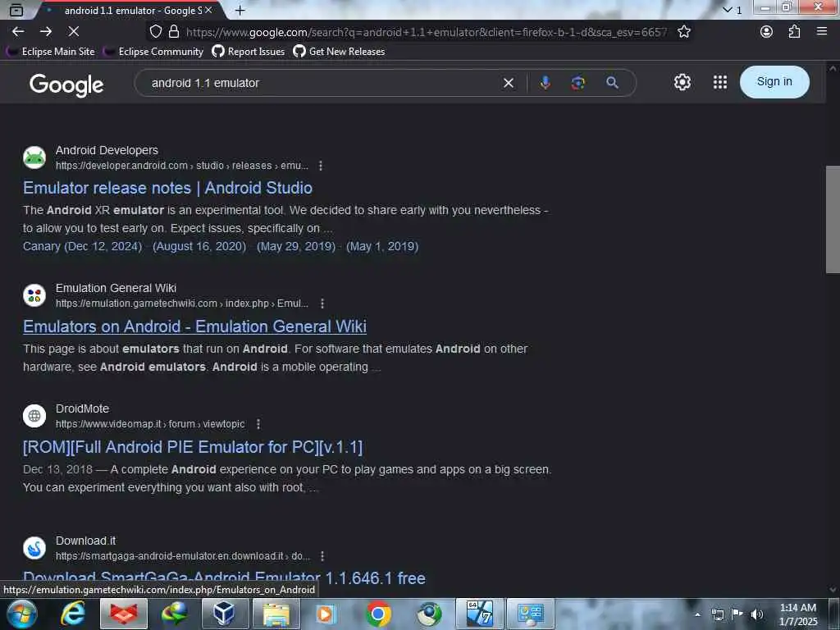Open the Action Center flag tray icon
Viewport: 840px width, 630px height.
click(x=737, y=614)
